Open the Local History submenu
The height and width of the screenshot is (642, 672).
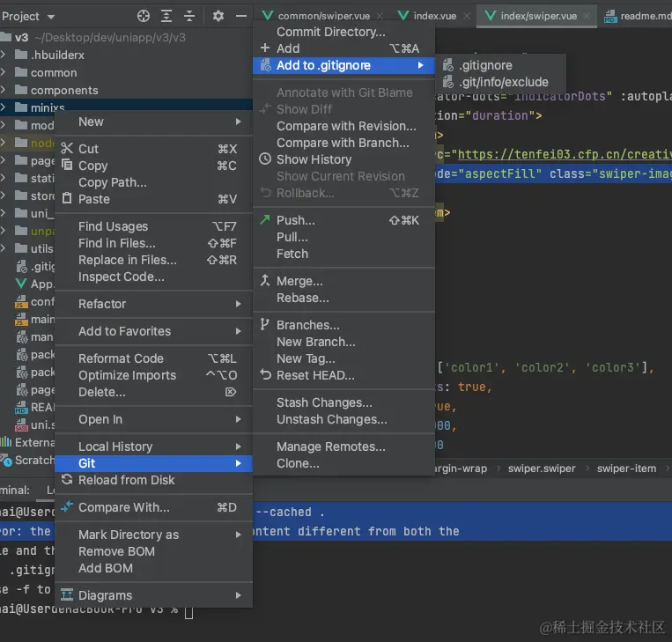[153, 446]
